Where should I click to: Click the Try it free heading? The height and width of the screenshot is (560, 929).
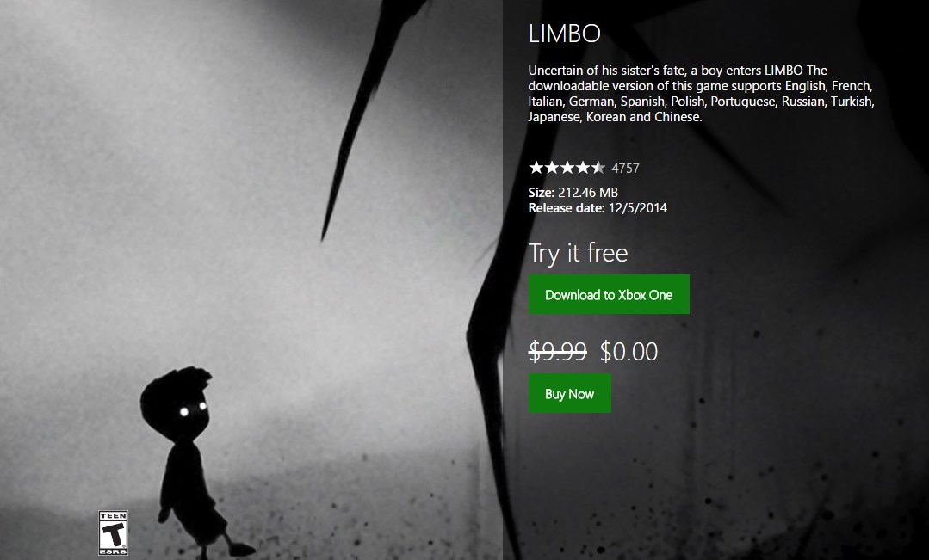[578, 254]
